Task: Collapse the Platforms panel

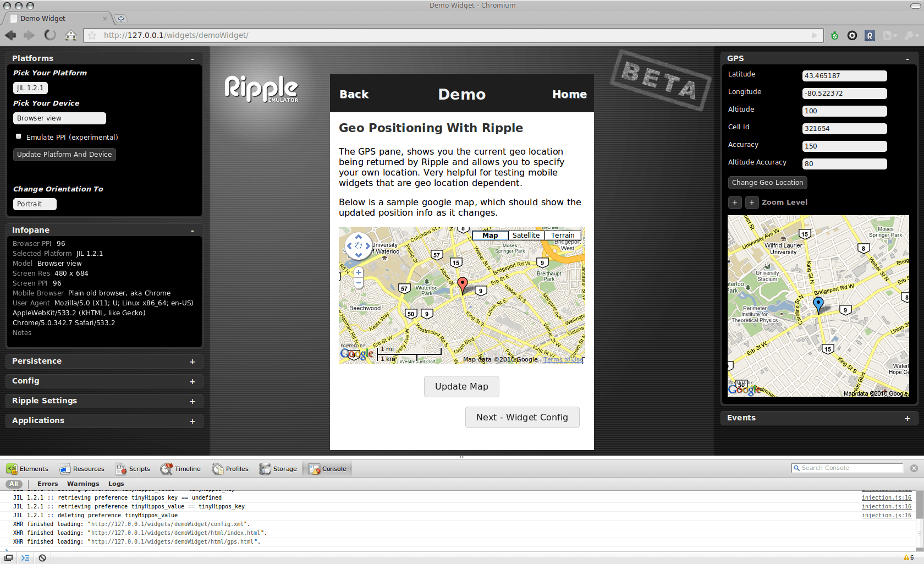Action: click(192, 59)
